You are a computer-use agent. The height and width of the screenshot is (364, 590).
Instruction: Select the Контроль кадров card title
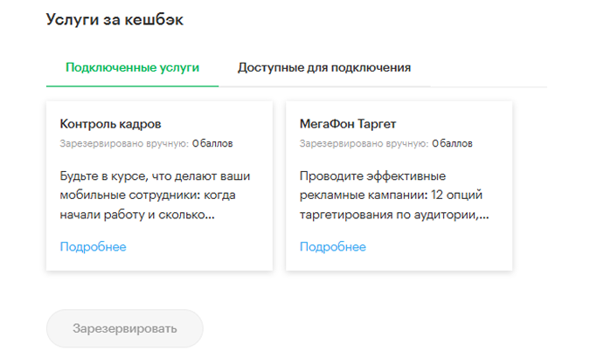click(110, 124)
